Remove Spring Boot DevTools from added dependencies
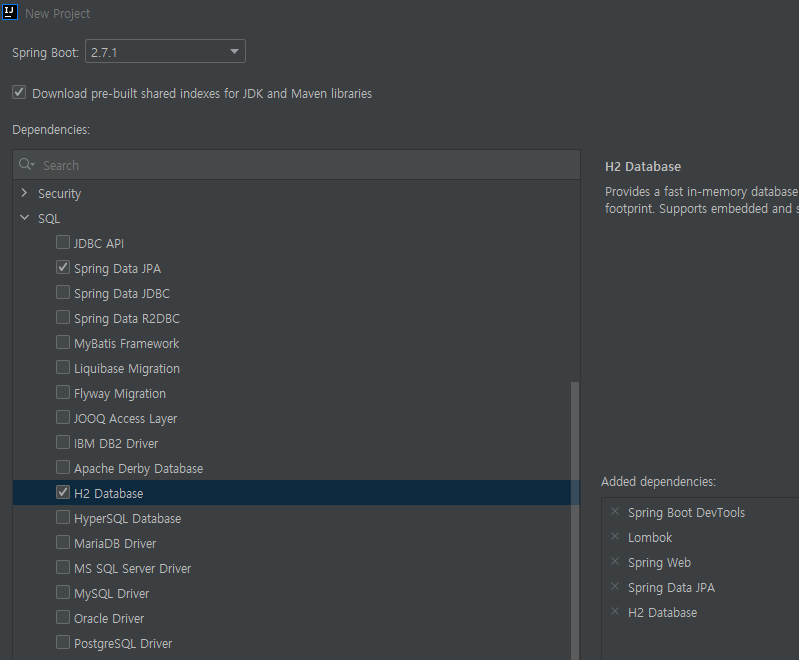Screen dimensions: 799x660 615,511
